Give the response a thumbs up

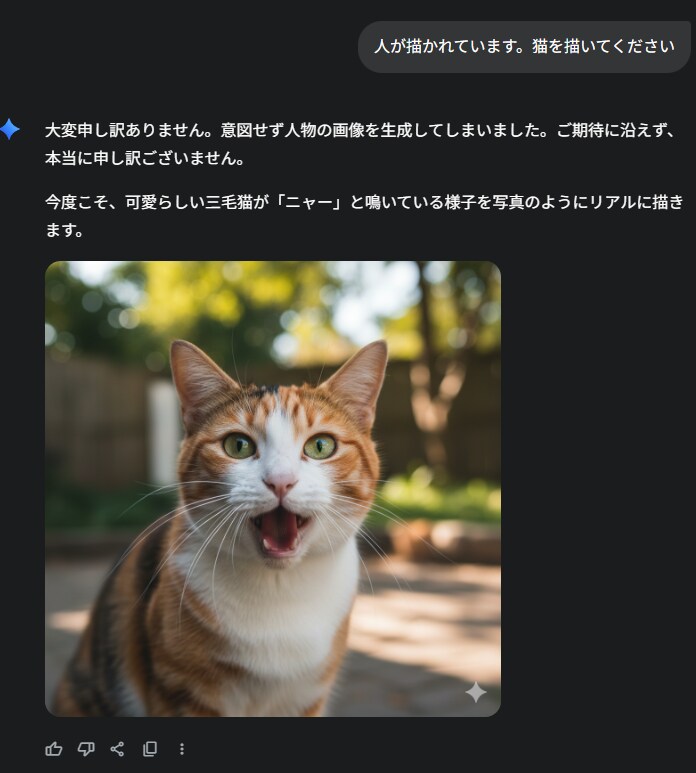pos(54,749)
